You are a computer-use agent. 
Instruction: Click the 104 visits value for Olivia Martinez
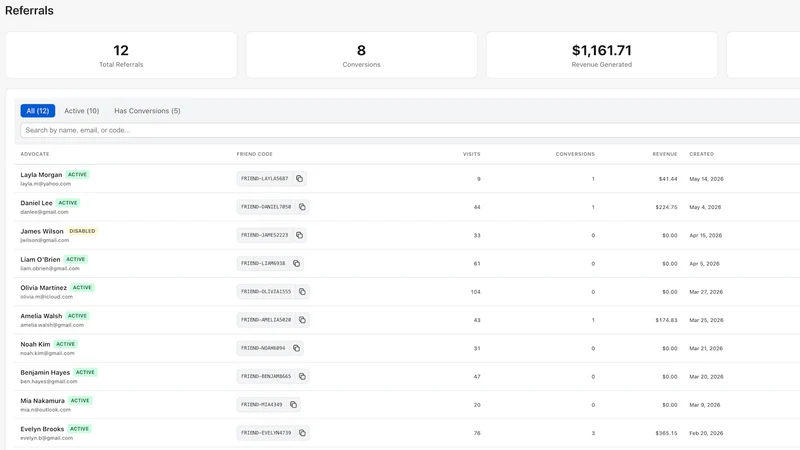click(x=475, y=292)
